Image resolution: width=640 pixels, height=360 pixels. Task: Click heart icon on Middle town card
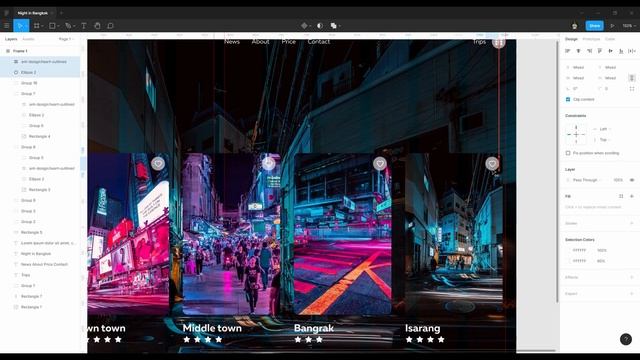pos(269,164)
